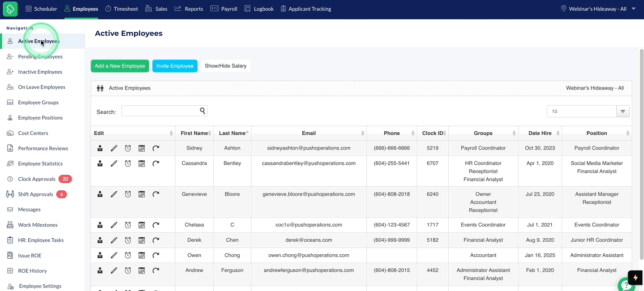Image resolution: width=644 pixels, height=291 pixels.
Task: Expand the Webinar's Hideaway location dropdown
Action: (598, 9)
